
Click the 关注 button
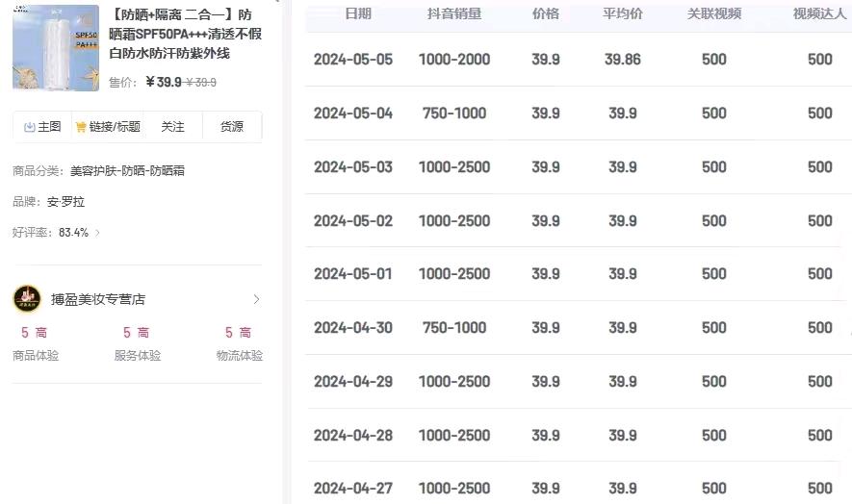pos(172,127)
